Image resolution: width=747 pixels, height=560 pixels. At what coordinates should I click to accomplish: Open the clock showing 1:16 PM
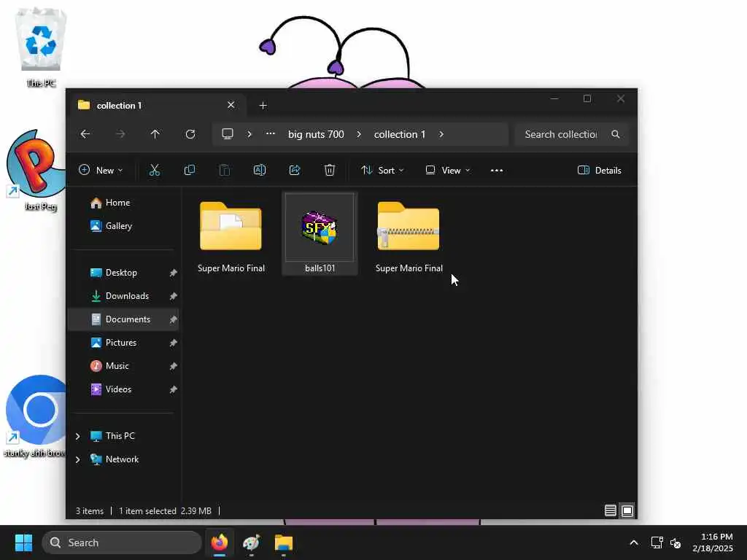(x=713, y=542)
